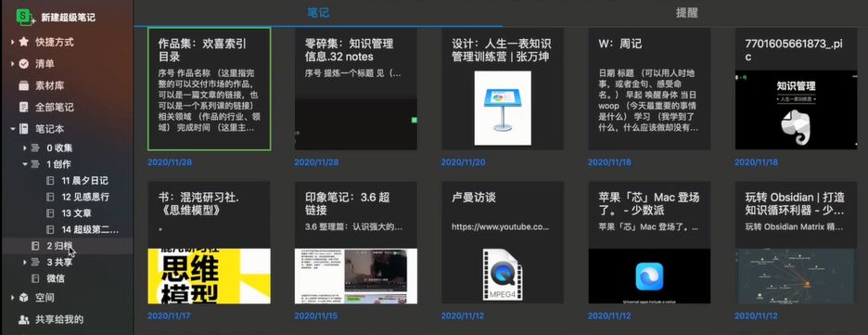868x335 pixels.
Task: Click date 2020/11/28 under 作品集 note
Action: pos(169,162)
